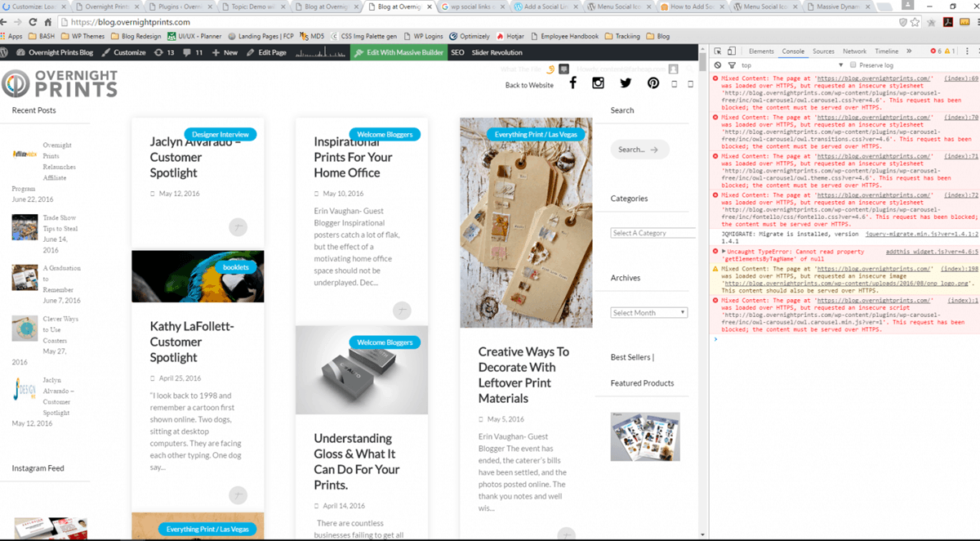980x541 pixels.
Task: Enable the Preserve log checkbox
Action: pyautogui.click(x=853, y=65)
